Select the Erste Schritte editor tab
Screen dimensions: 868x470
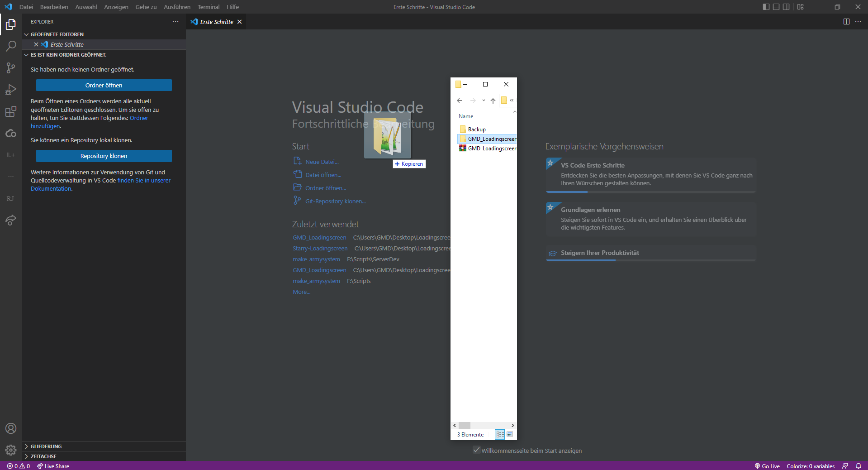(x=216, y=22)
